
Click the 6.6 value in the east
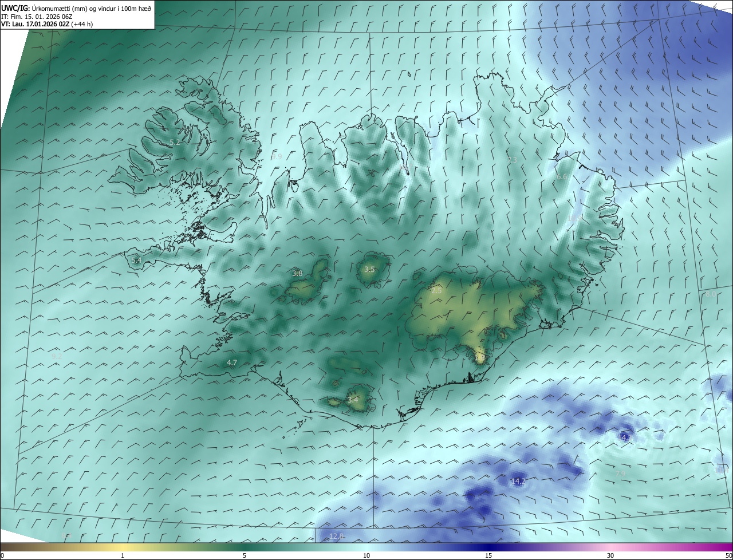562,177
